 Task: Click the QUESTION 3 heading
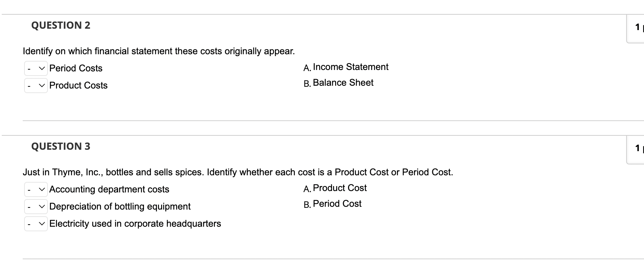60,146
